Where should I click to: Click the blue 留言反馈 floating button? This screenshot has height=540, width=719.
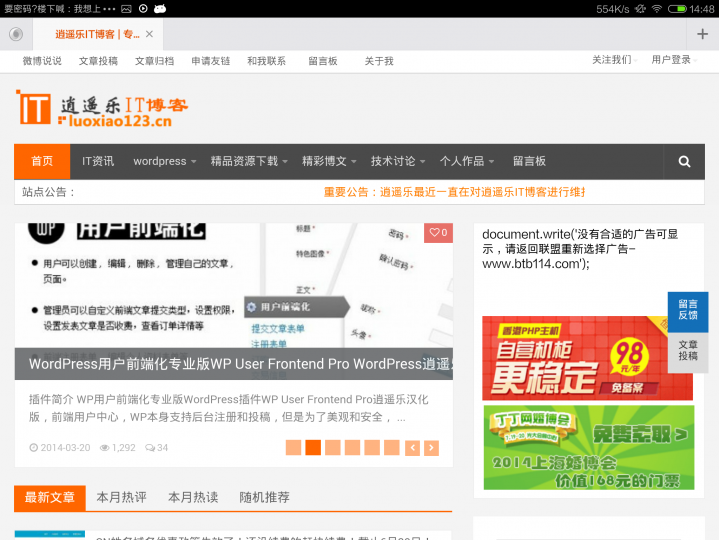point(688,312)
